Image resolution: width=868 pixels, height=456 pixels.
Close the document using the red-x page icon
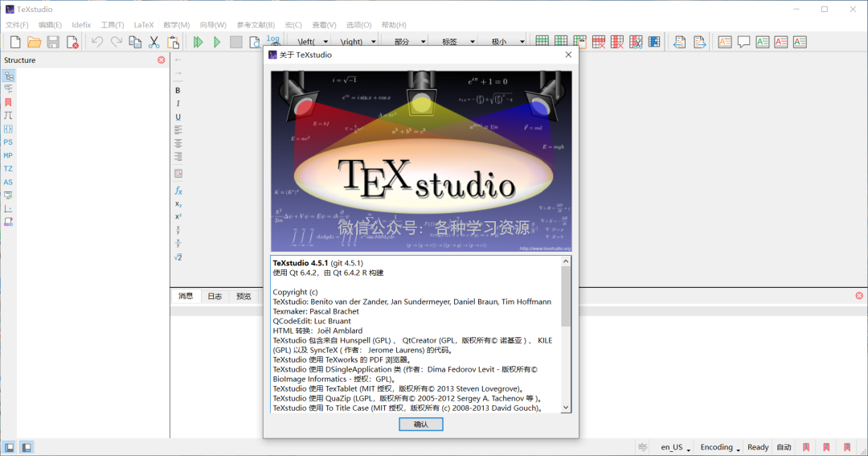72,42
